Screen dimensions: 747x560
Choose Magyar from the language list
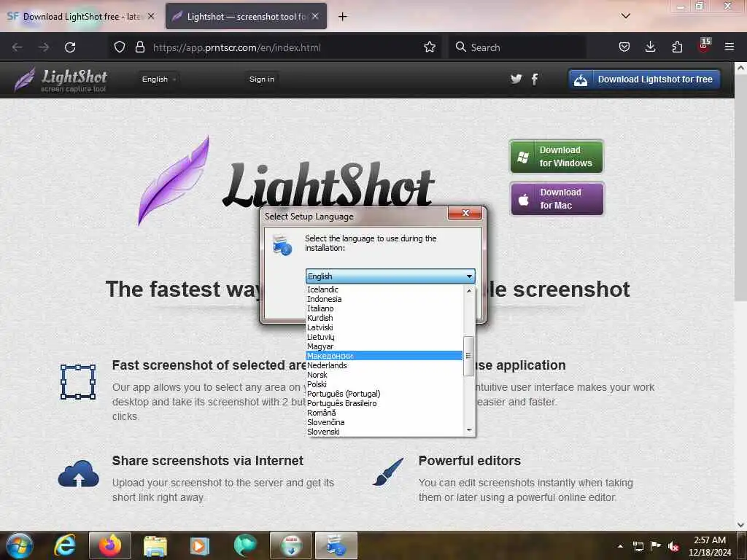tap(384, 346)
